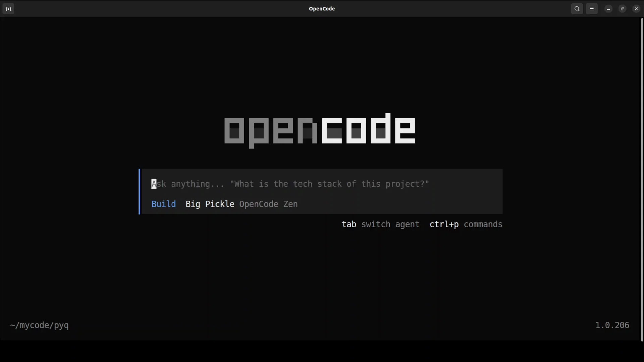Image resolution: width=644 pixels, height=362 pixels.
Task: Open the terminal search icon
Action: coord(577,9)
